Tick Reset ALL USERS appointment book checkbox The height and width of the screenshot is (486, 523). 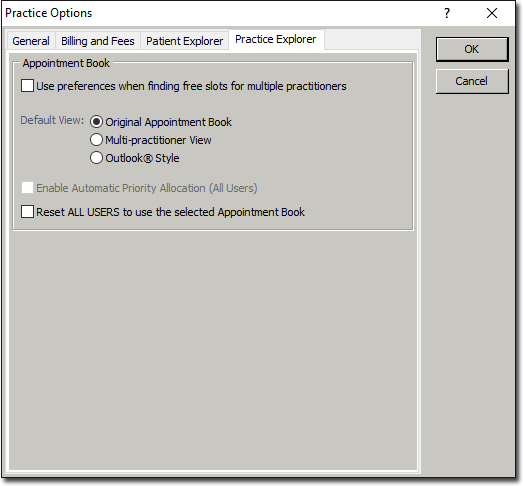(27, 212)
